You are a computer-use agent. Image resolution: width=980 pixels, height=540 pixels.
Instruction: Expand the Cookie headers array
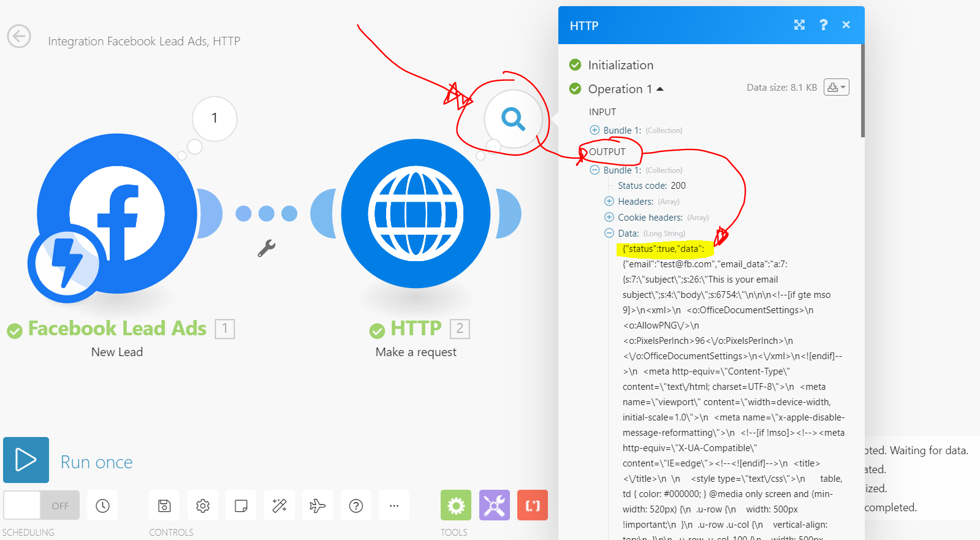point(609,217)
